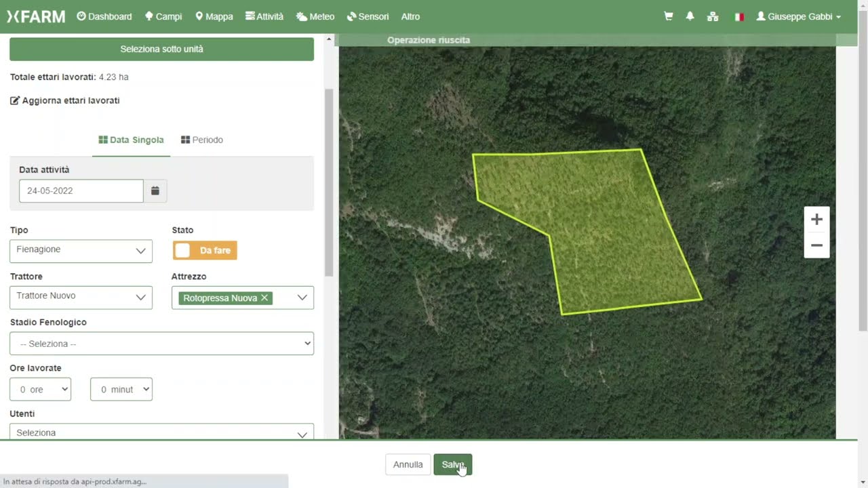Go to the Meteo section
868x488 pixels.
coord(315,16)
